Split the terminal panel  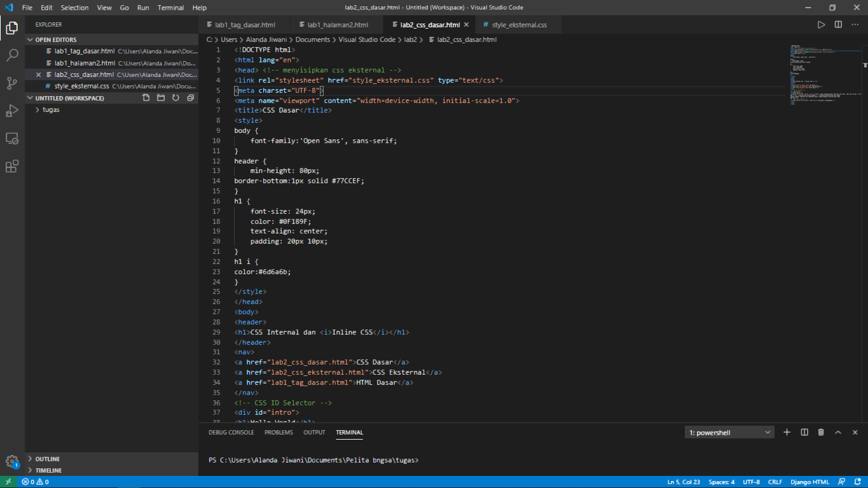click(x=804, y=432)
